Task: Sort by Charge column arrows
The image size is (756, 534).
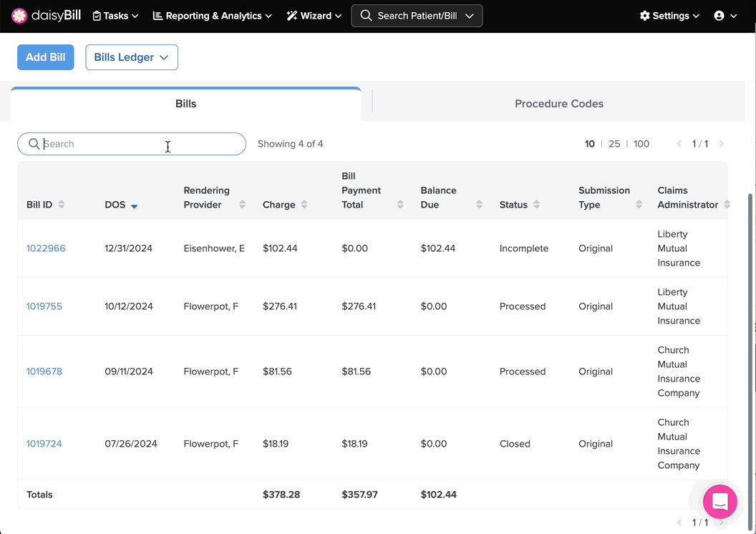Action: [x=304, y=205]
